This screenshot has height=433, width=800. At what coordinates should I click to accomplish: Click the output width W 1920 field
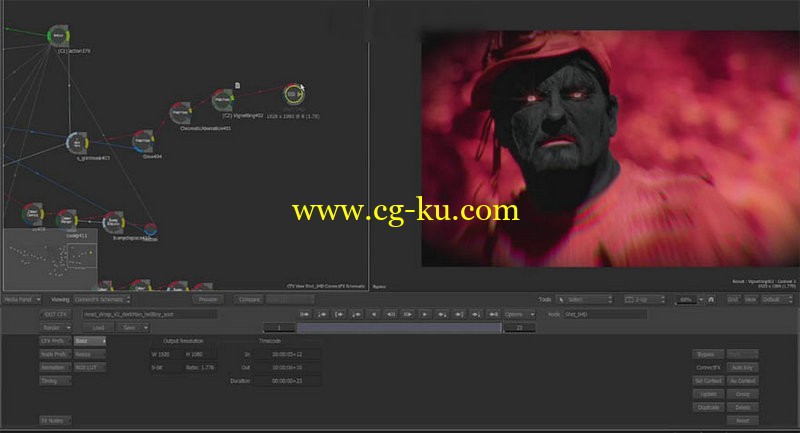(166, 354)
